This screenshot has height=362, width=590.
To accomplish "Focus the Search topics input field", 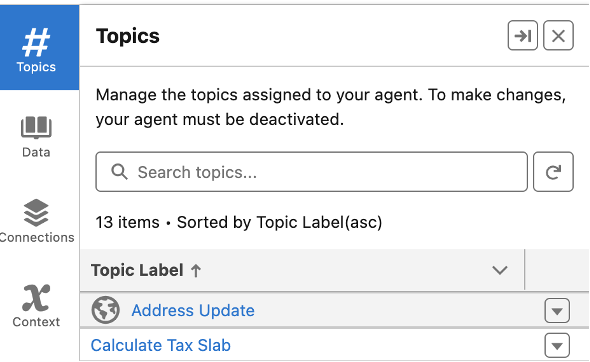I will tap(312, 172).
